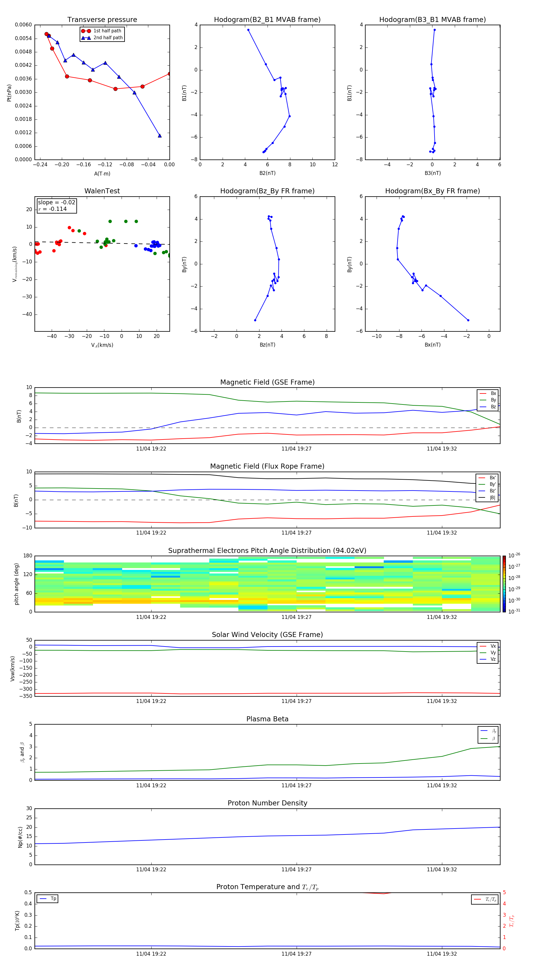This screenshot has width=535, height=980.
Task: Click the "Hodogram(B3_B1 MVAB frame)" title
Action: point(432,19)
